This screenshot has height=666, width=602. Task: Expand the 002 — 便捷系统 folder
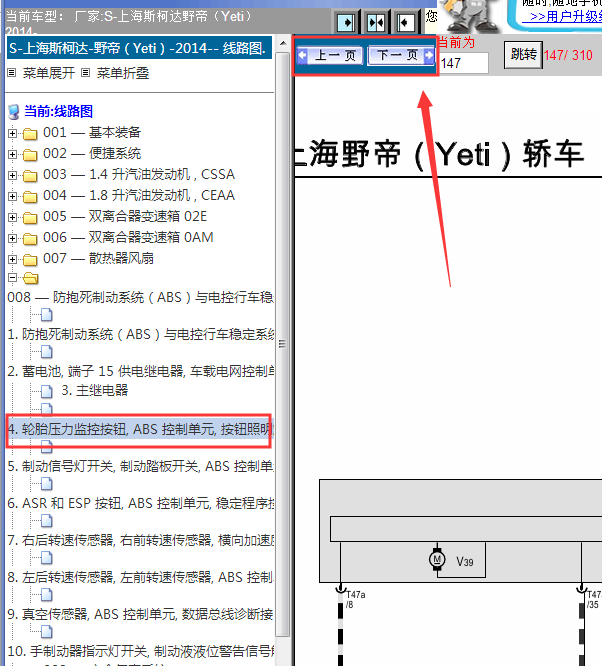[12, 155]
